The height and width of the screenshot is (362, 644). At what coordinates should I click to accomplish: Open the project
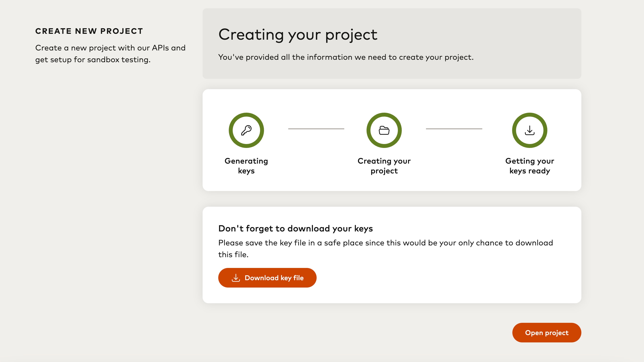point(547,332)
